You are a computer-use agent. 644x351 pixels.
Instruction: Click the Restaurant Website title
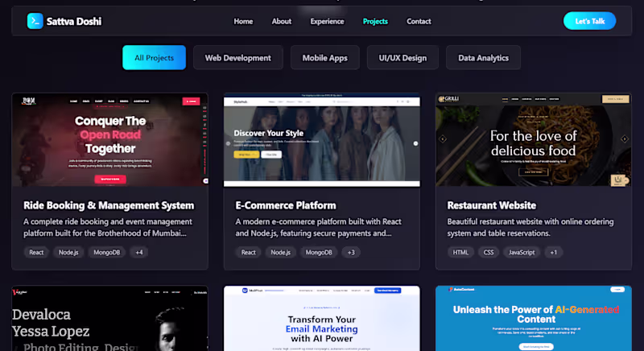491,205
